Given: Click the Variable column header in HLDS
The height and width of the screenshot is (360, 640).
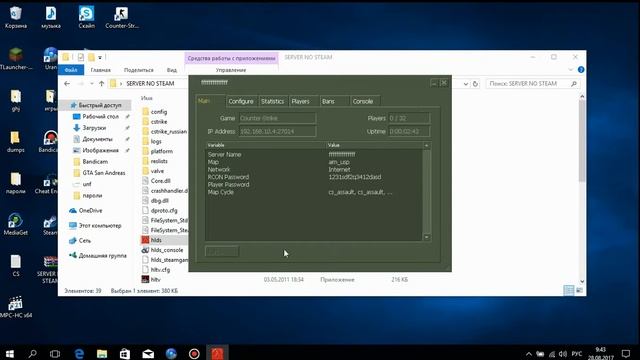Looking at the screenshot, I should coord(265,145).
